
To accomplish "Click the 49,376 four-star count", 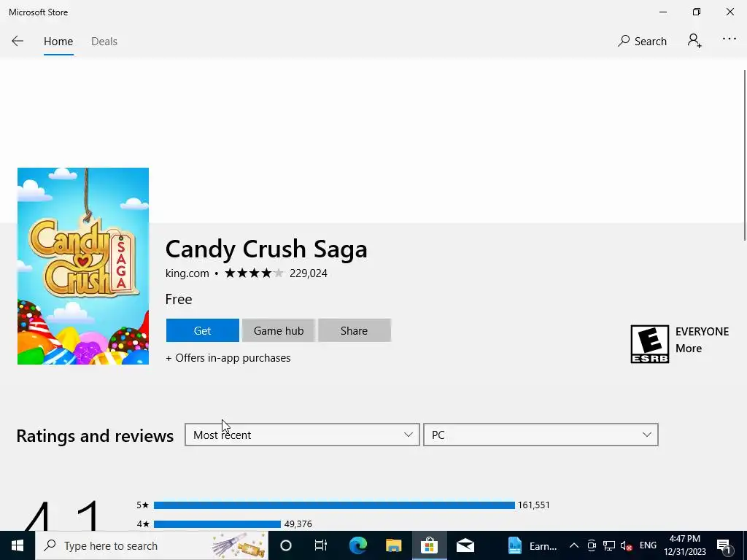I will [x=298, y=524].
